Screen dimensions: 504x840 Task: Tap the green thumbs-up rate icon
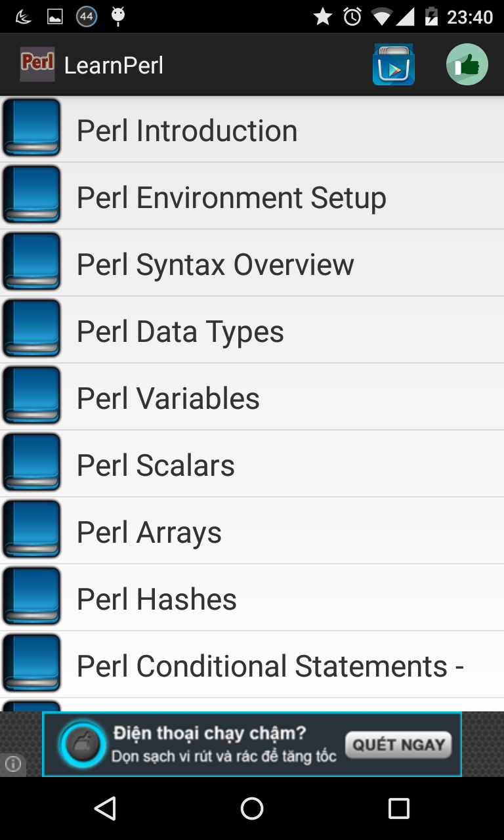click(x=467, y=64)
